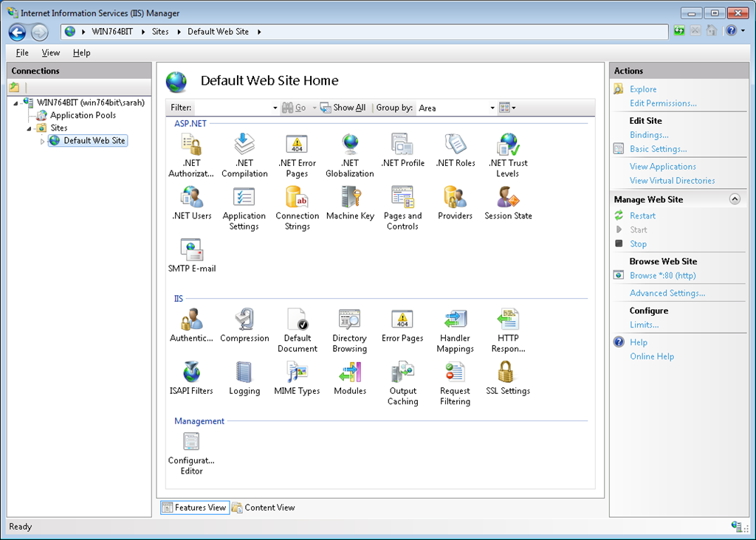Image resolution: width=756 pixels, height=540 pixels.
Task: Expand the Default Web Site node
Action: click(x=42, y=141)
